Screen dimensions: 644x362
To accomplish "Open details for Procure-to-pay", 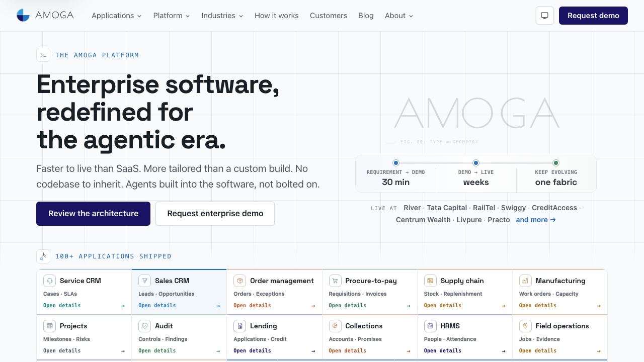I will (x=347, y=305).
